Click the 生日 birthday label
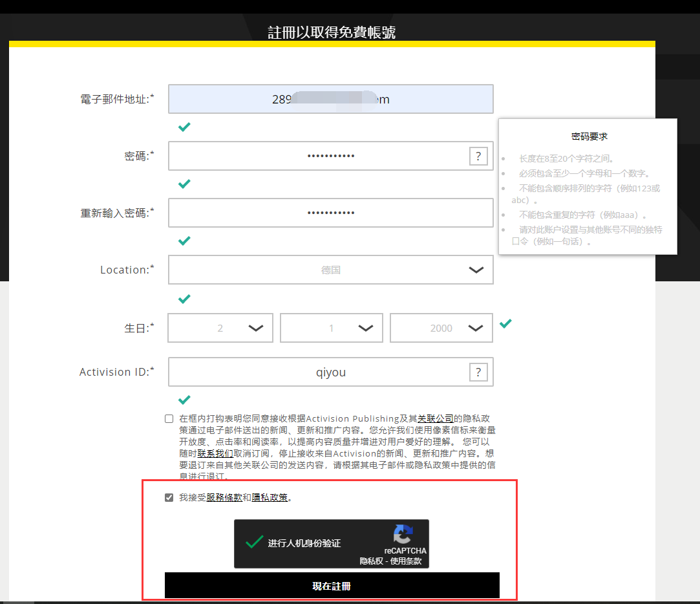Screen dimensions: 700x604 [x=139, y=328]
